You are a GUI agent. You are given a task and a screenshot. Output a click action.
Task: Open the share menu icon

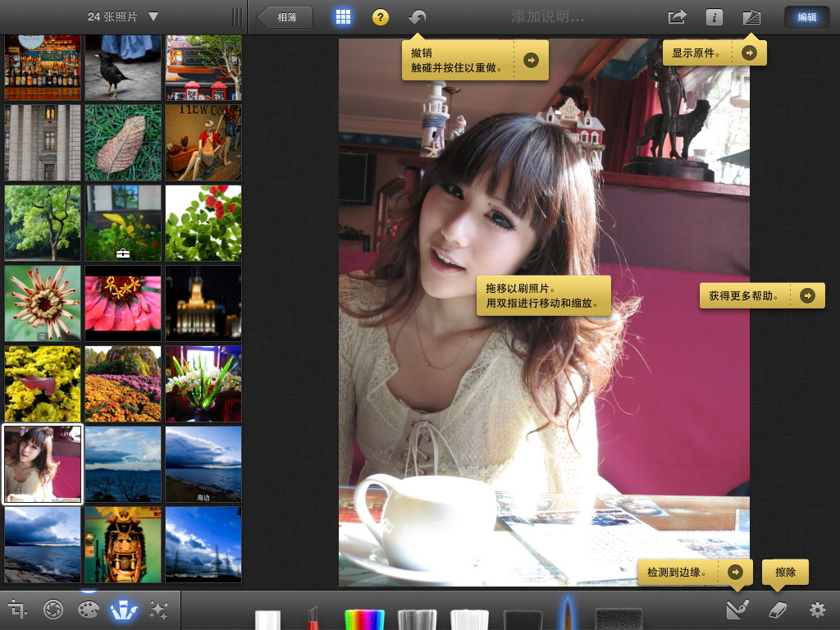click(676, 16)
